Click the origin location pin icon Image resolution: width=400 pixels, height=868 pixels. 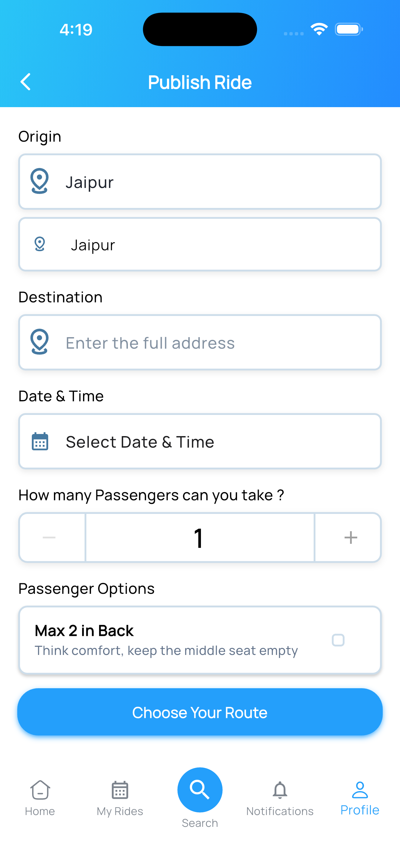click(x=39, y=181)
